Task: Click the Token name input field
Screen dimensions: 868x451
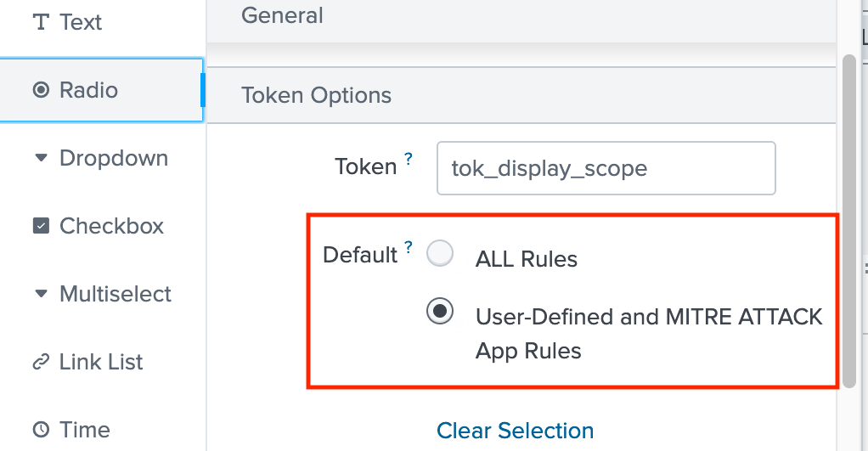Action: [606, 168]
